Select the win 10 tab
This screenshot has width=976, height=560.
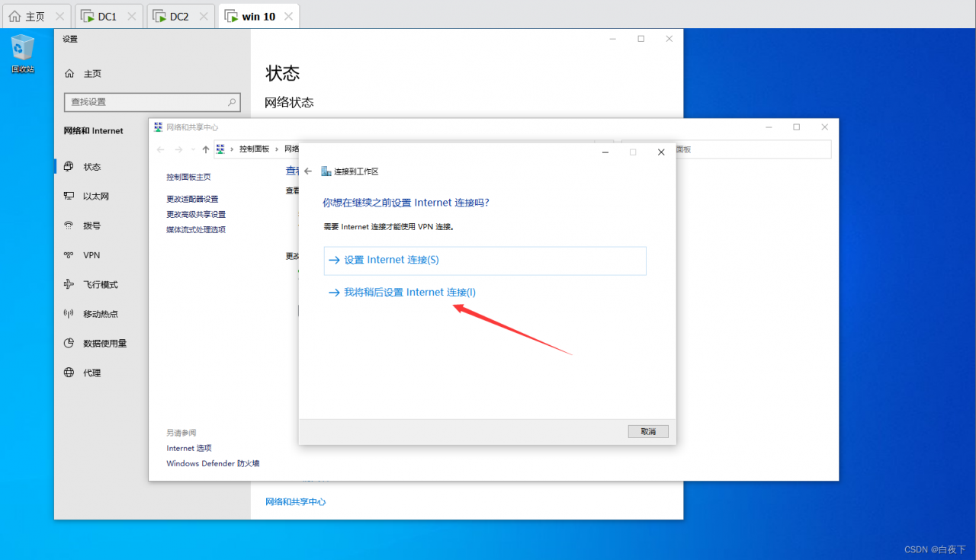[x=258, y=16]
